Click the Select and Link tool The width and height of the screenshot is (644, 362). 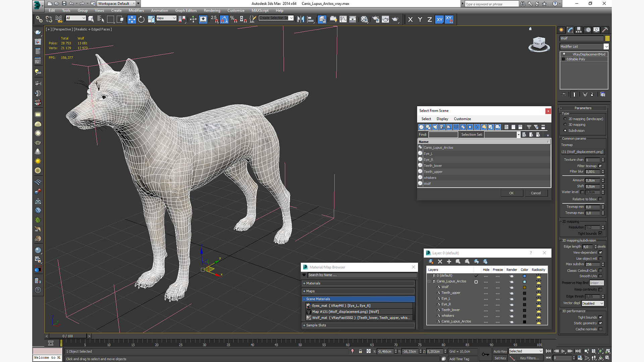pyautogui.click(x=39, y=19)
